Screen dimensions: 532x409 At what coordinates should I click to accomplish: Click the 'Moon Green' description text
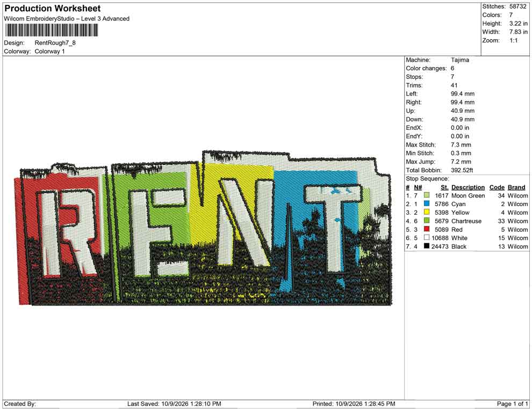point(468,195)
